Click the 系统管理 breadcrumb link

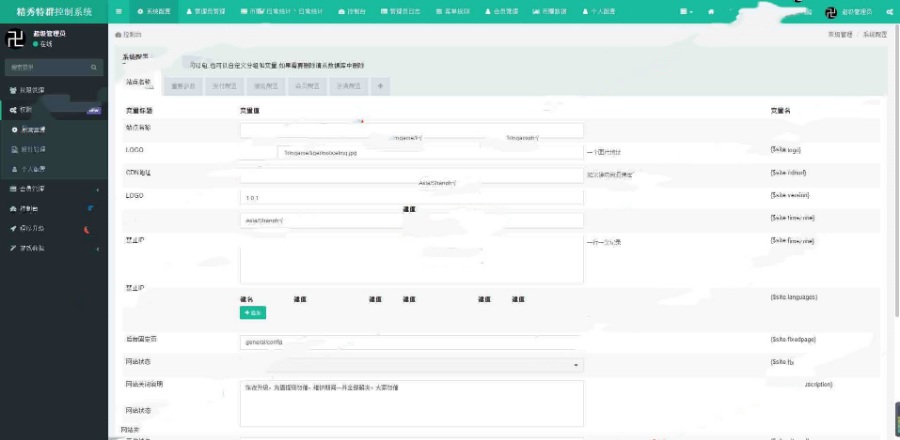pos(840,34)
